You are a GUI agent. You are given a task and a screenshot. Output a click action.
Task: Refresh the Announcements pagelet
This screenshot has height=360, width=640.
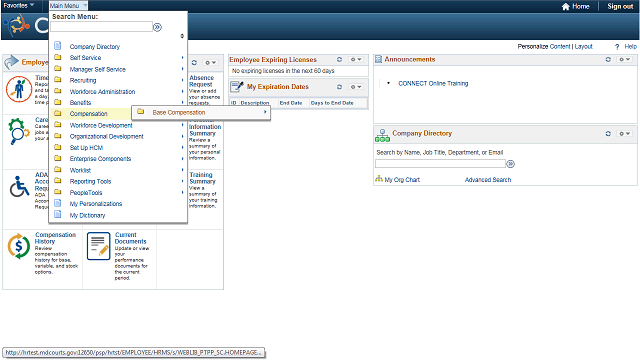click(608, 60)
